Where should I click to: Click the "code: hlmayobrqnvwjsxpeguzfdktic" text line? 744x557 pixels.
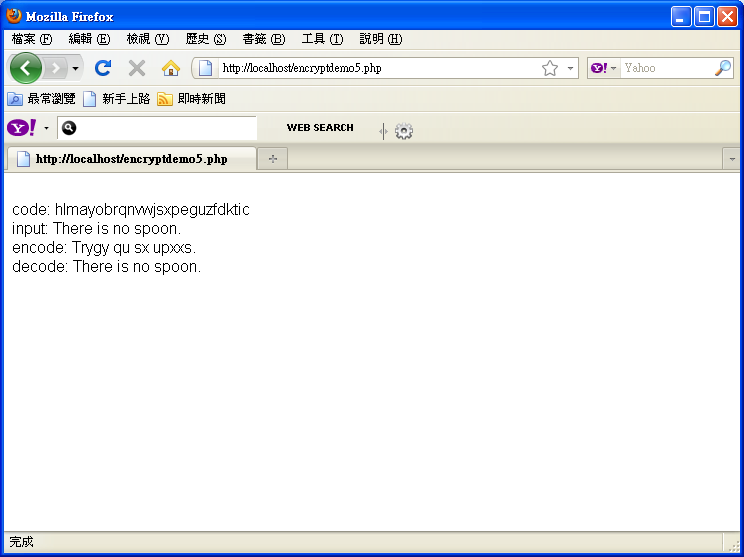[x=130, y=209]
